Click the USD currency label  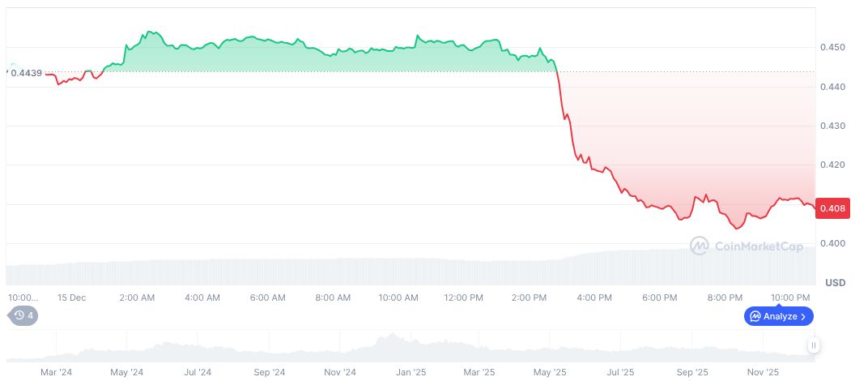pyautogui.click(x=835, y=282)
